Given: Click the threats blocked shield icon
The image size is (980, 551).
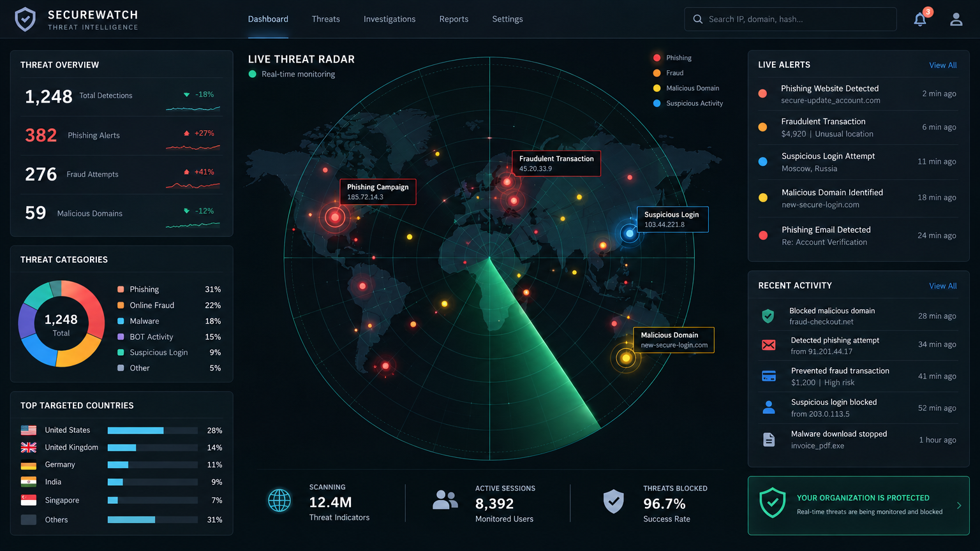Looking at the screenshot, I should pos(614,501).
